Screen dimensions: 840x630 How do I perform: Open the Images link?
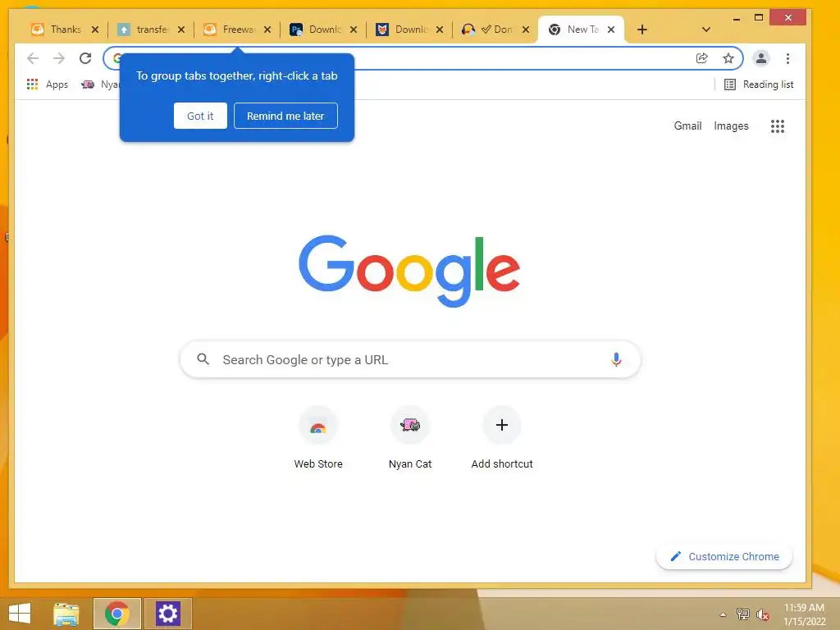pos(731,126)
